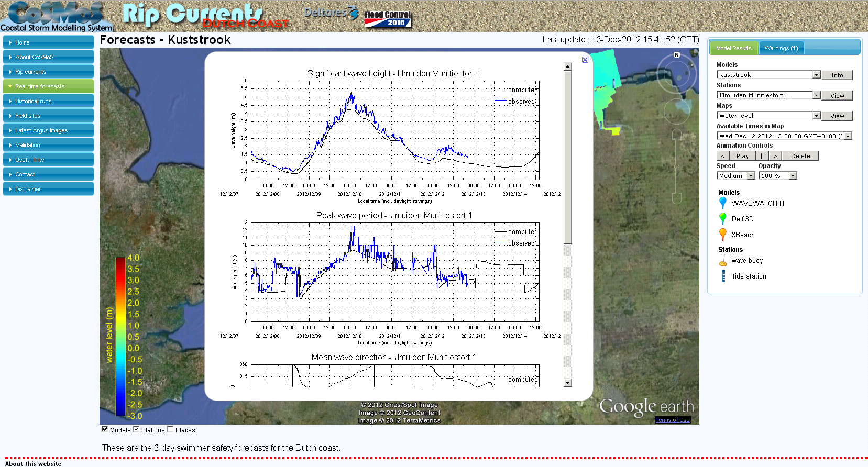This screenshot has height=467, width=868.
Task: Click View button for Maps
Action: (x=837, y=116)
